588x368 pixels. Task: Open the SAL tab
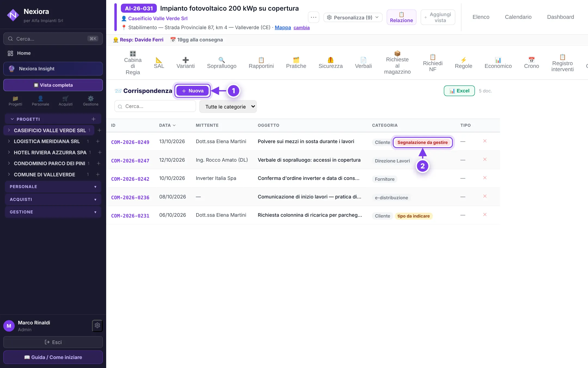tap(159, 63)
